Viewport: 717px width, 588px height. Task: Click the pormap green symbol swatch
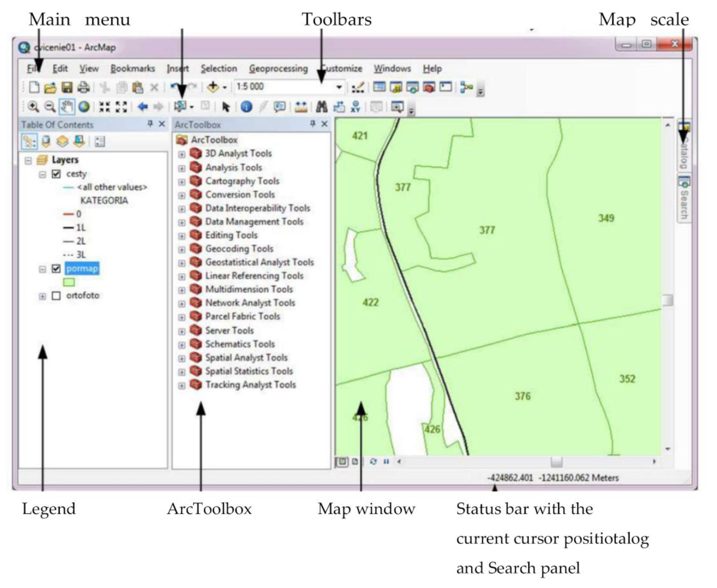69,282
